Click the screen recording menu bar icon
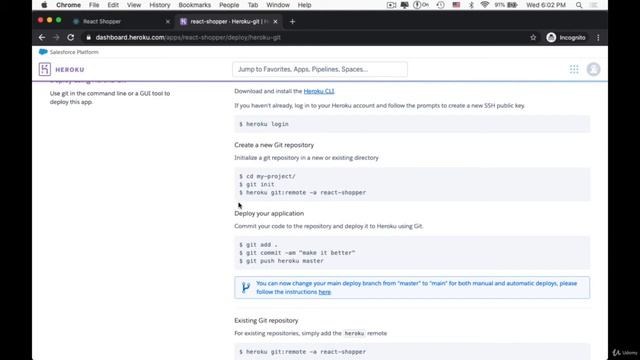The width and height of the screenshot is (640, 360). [391, 5]
